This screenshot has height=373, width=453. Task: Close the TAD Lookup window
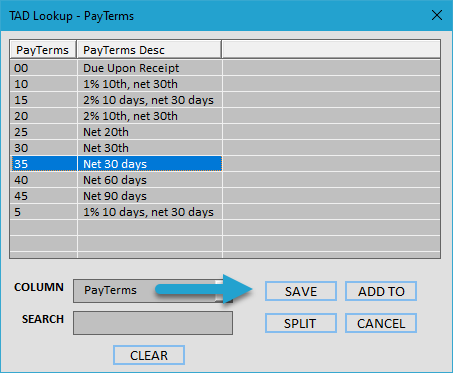(437, 15)
